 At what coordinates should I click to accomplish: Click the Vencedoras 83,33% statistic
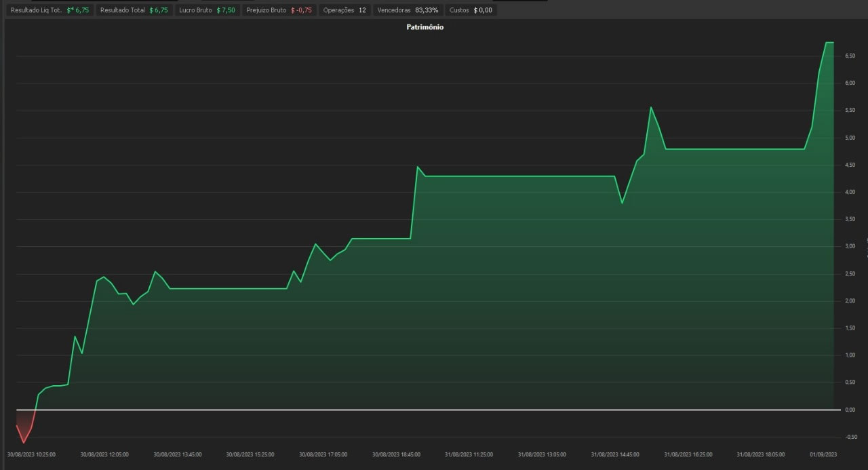[408, 10]
